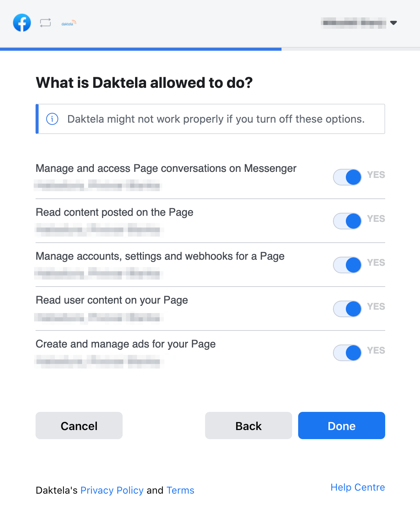Click the blue progress bar
This screenshot has width=420, height=505.
click(141, 49)
